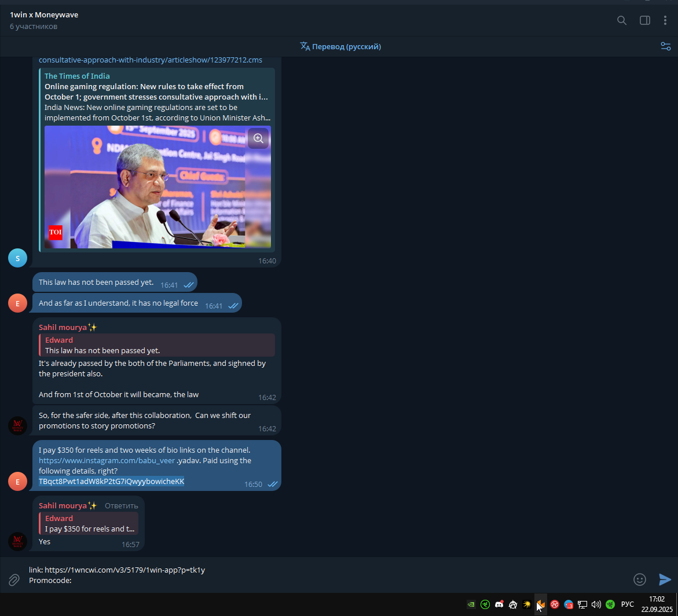
Task: Open the anarchy-symbol tray icon
Action: pyautogui.click(x=513, y=604)
